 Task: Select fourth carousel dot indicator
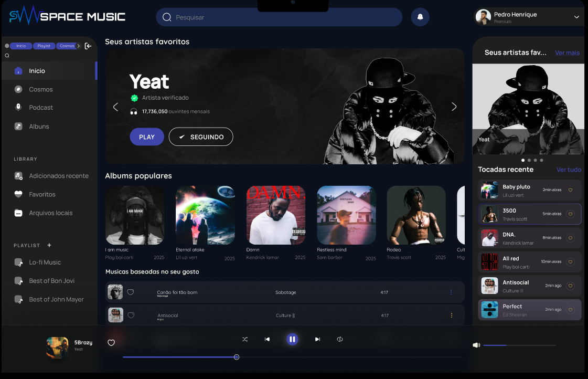[541, 160]
